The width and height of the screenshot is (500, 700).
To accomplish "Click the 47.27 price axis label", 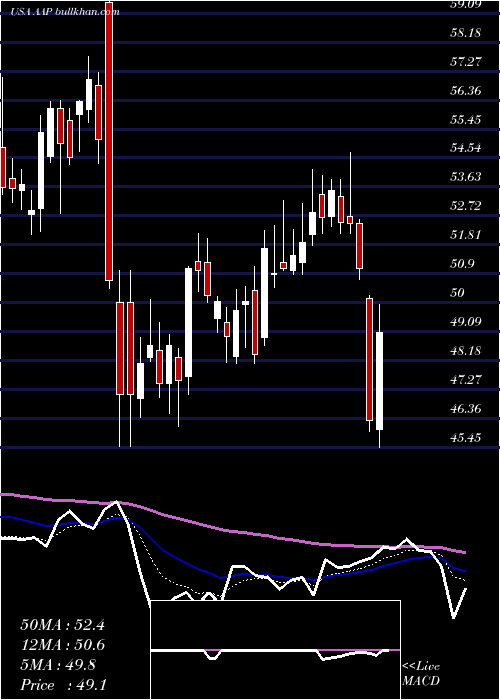I will 465,380.
